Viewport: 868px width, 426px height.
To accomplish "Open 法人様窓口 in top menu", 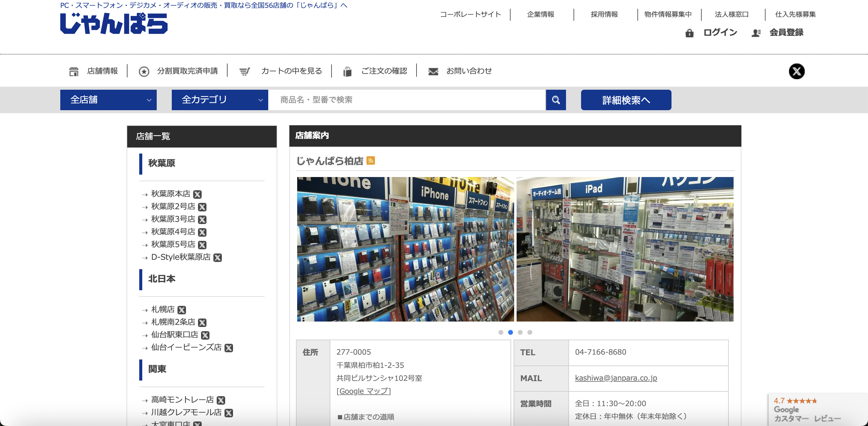I will pyautogui.click(x=731, y=14).
